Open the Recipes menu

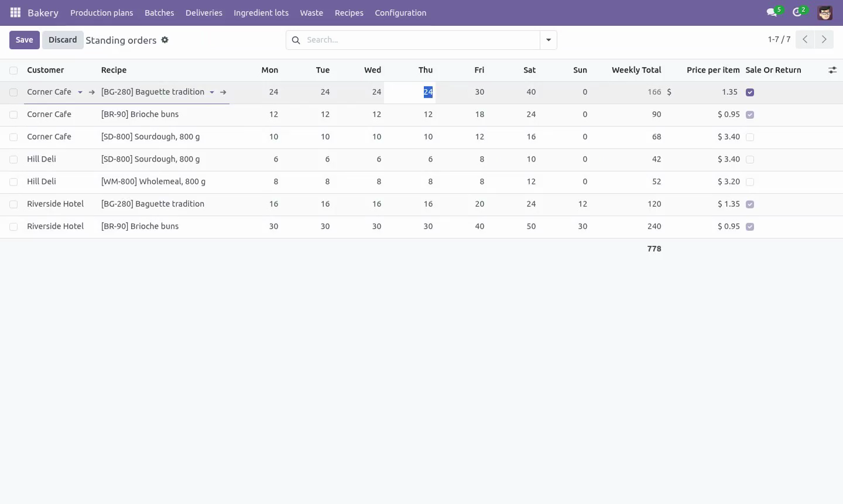point(349,13)
